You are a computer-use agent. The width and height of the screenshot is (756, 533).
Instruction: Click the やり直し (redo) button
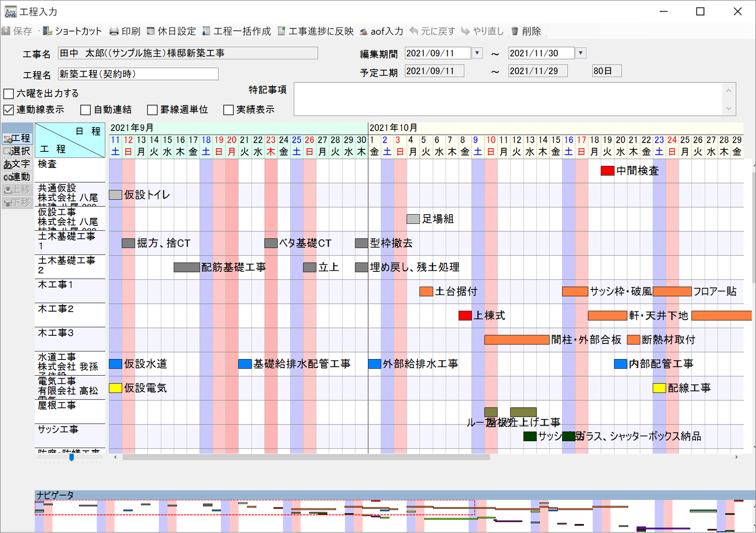point(484,31)
